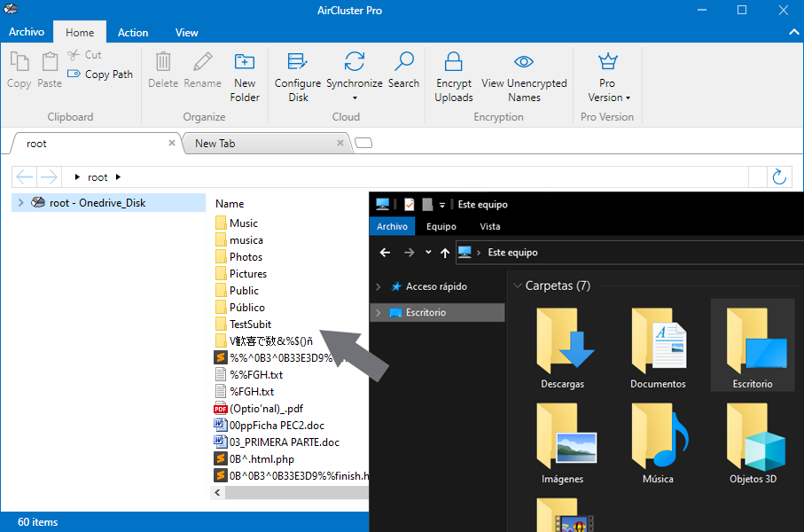
Task: Switch to the Home ribbon tab
Action: [x=80, y=32]
